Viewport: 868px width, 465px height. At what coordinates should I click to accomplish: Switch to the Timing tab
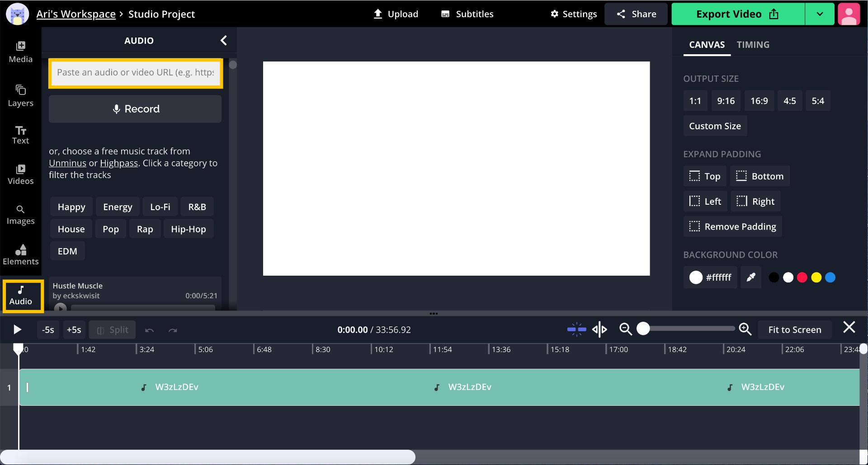point(753,45)
